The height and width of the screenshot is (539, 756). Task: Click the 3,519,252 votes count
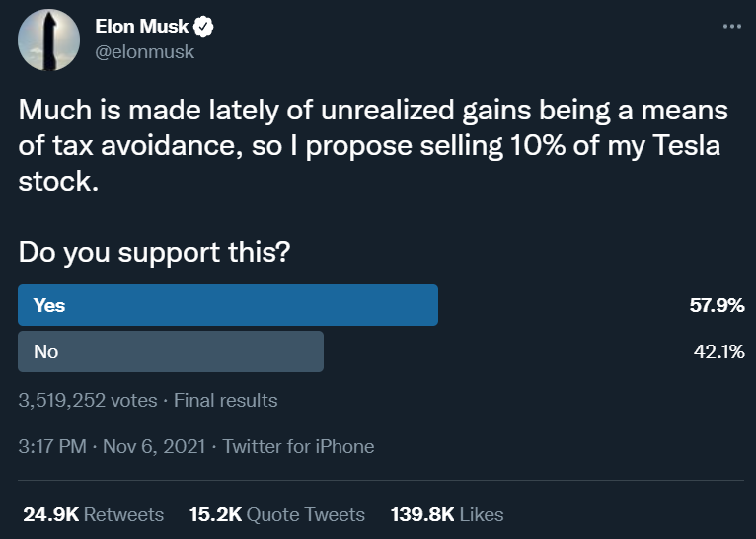click(x=88, y=400)
